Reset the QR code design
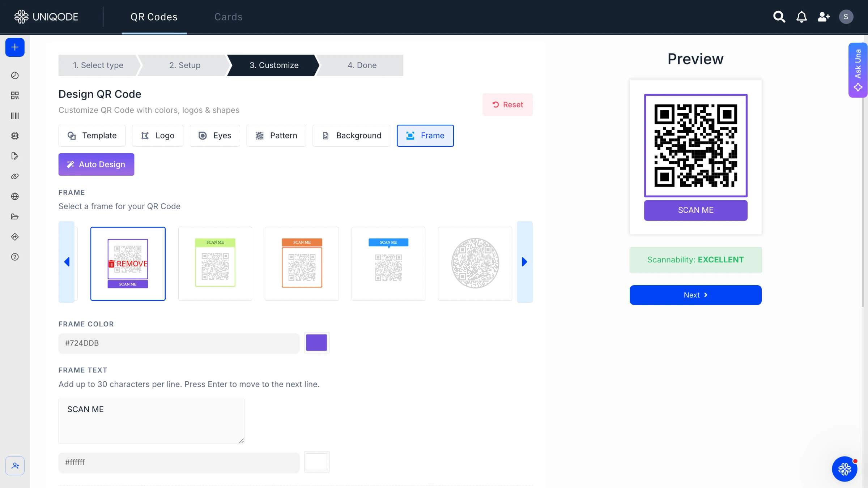The image size is (868, 488). click(x=507, y=104)
